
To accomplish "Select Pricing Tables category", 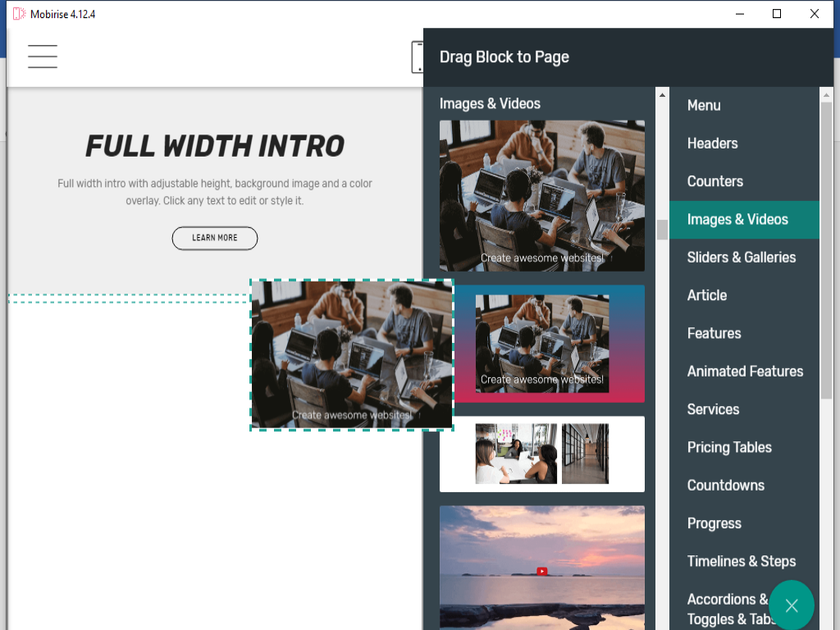I will (729, 447).
